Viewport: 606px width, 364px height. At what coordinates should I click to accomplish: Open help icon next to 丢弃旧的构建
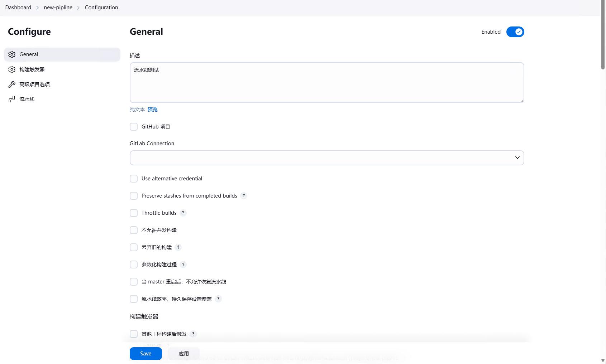(178, 247)
